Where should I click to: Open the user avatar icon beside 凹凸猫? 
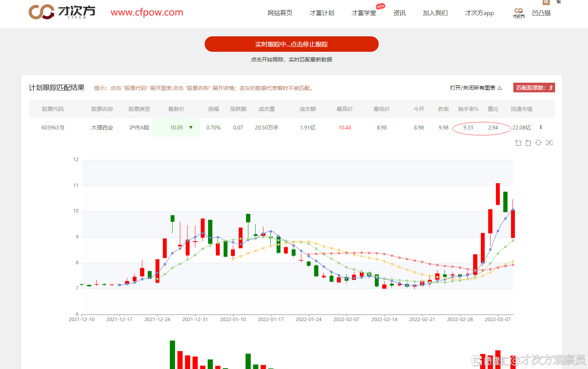tap(519, 13)
